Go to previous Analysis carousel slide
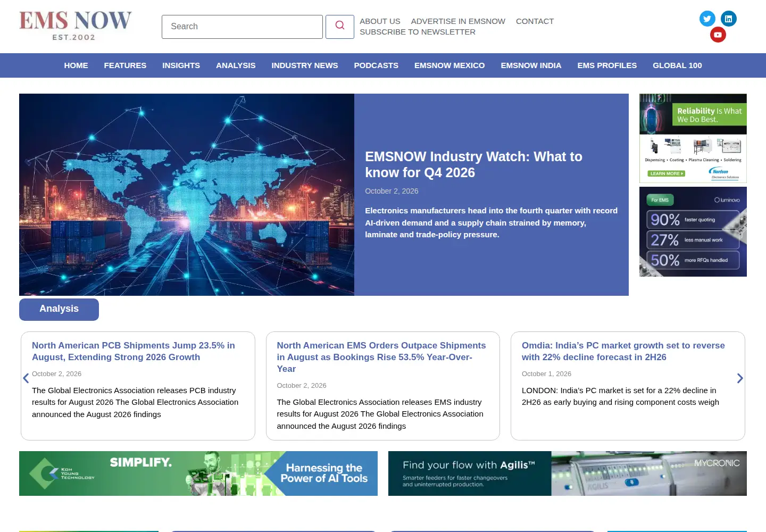 tap(26, 378)
